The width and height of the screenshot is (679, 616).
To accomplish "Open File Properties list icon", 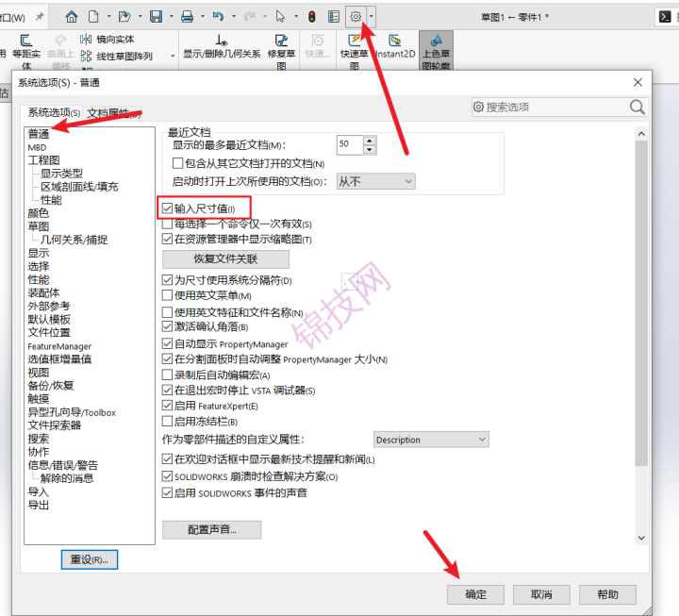I will [334, 17].
